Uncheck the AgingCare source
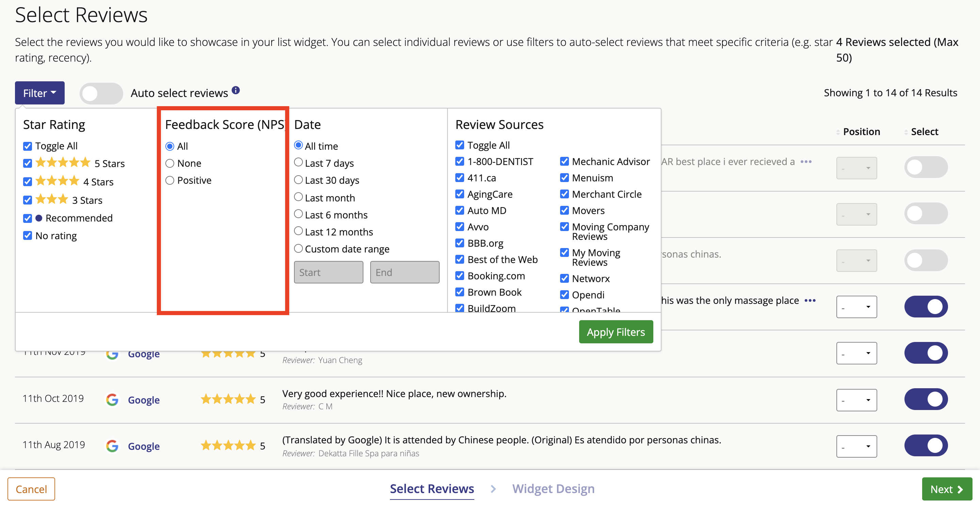Viewport: 980px width, 508px height. point(460,194)
